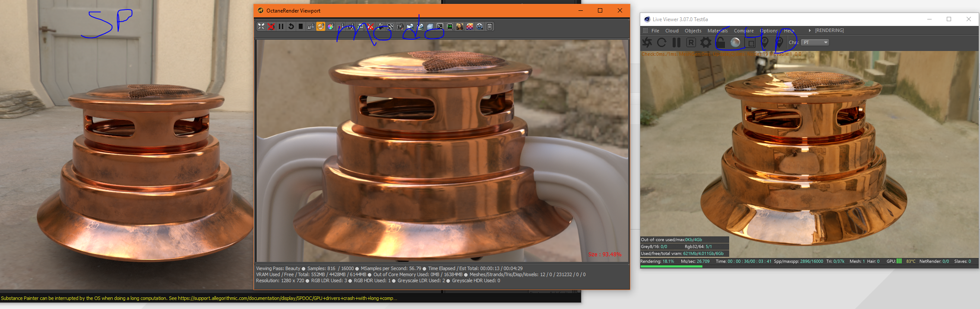
Task: Restart the render with Live Viewer circular arrow
Action: click(x=661, y=42)
